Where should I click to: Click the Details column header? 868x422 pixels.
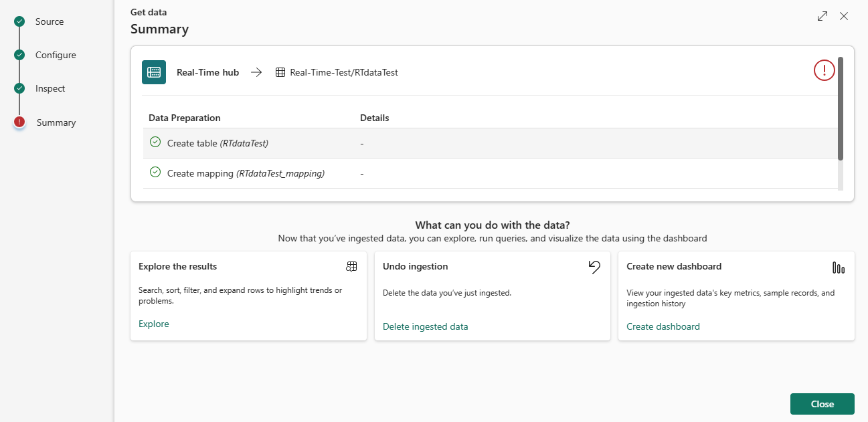(x=375, y=118)
